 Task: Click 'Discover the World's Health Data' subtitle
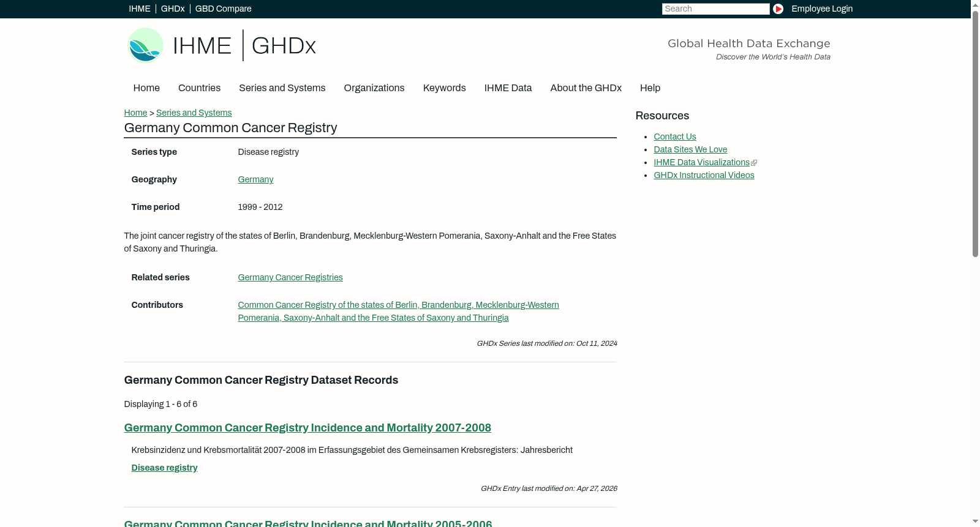tap(773, 57)
